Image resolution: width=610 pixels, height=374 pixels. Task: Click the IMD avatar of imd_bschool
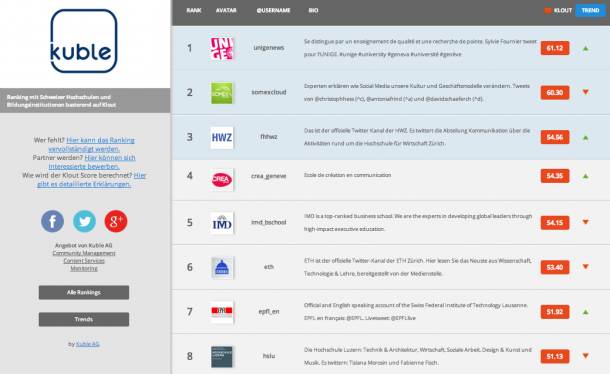coord(222,223)
